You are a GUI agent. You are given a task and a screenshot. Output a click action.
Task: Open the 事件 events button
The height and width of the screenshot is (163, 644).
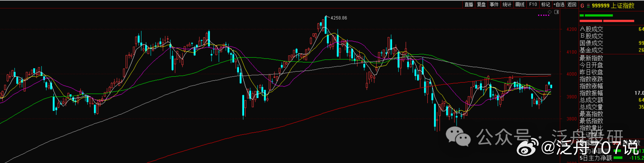494,4
